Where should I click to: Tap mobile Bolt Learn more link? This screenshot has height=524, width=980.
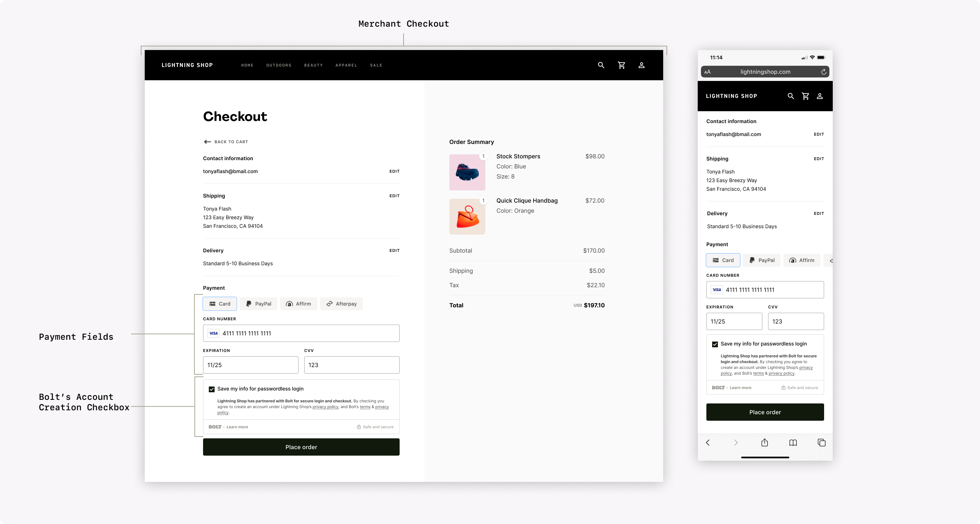[x=740, y=388]
